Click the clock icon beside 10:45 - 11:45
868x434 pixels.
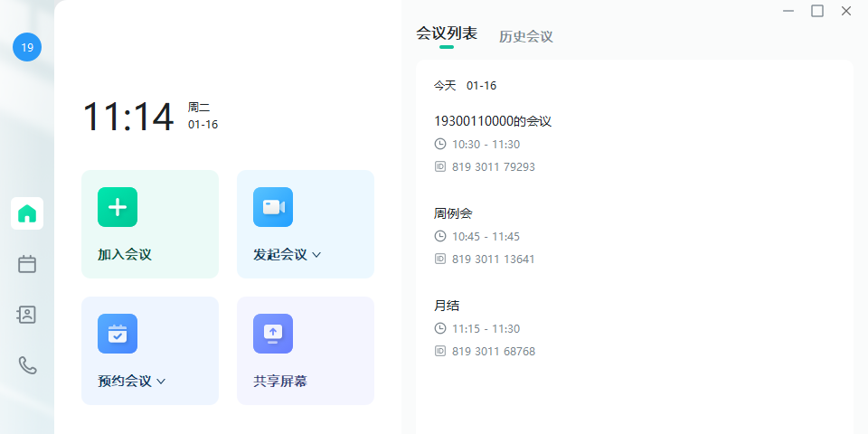point(440,236)
